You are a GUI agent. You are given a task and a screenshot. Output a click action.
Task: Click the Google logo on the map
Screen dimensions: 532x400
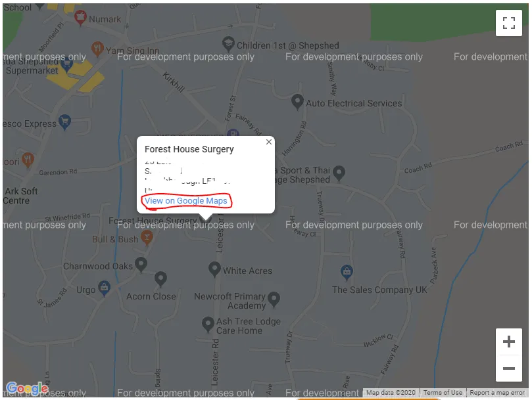27,388
